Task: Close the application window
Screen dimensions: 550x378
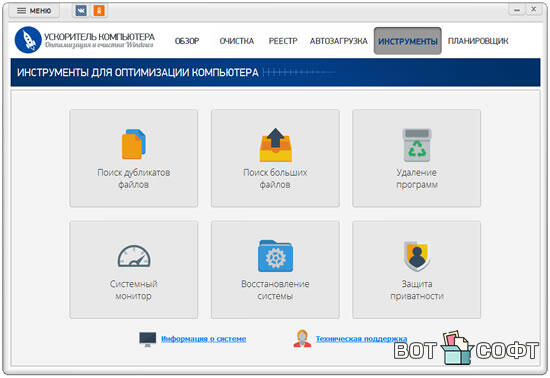Action: 534,9
